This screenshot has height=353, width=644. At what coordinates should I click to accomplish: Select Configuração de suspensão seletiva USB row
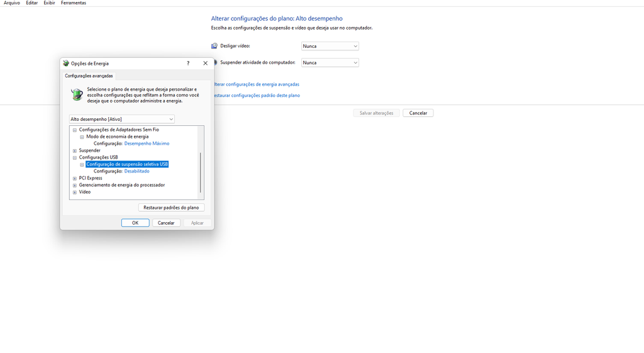[127, 164]
